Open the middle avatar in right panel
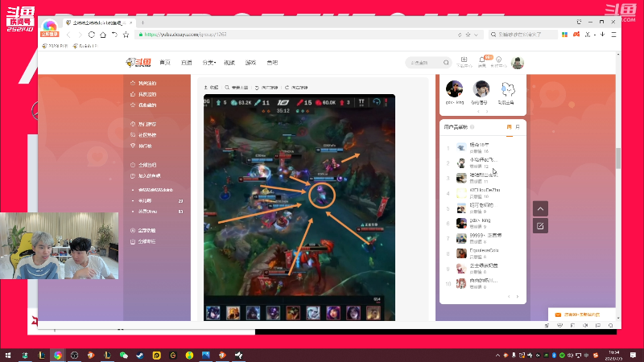The image size is (644, 362). click(481, 89)
